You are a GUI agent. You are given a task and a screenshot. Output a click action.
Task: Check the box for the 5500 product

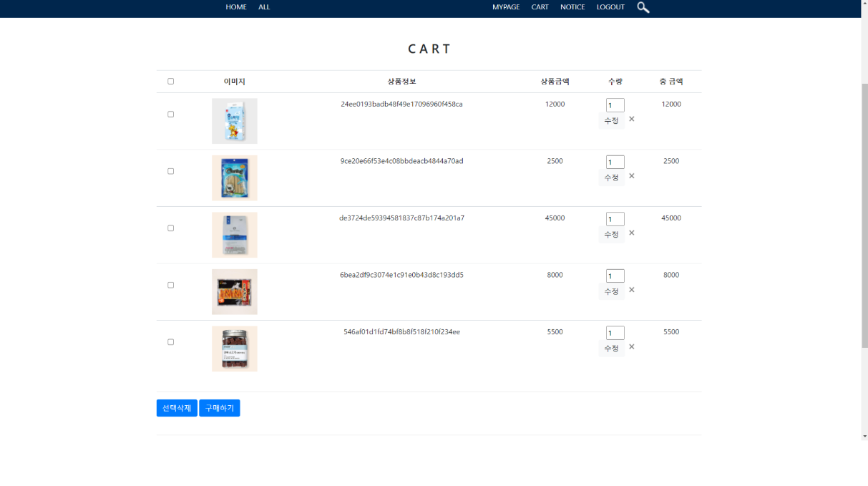170,342
